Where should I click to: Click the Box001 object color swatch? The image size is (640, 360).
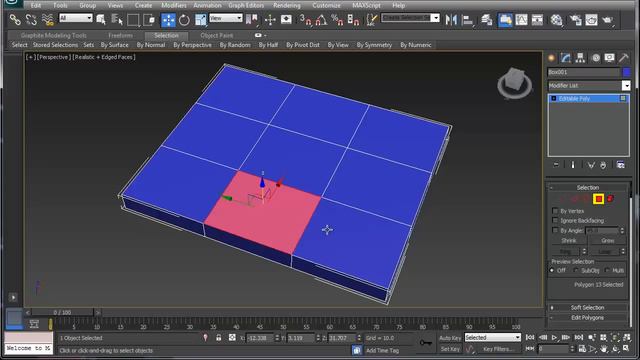coord(627,72)
